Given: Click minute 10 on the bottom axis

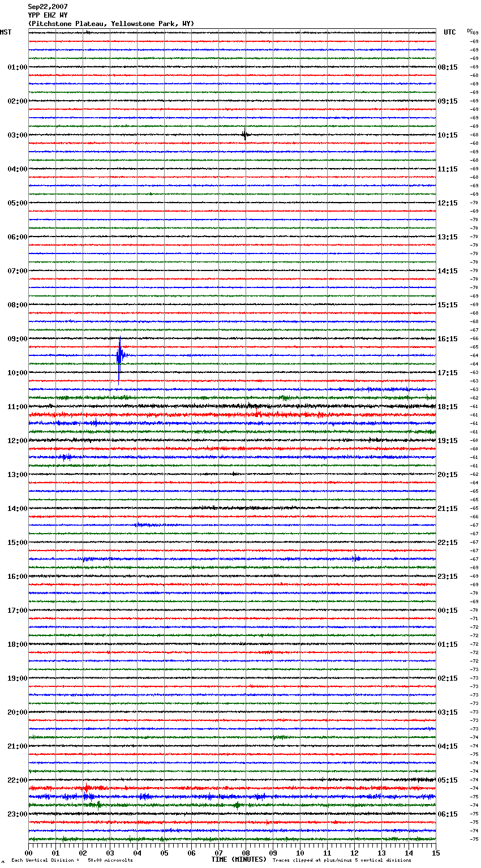Looking at the screenshot, I should point(300,853).
